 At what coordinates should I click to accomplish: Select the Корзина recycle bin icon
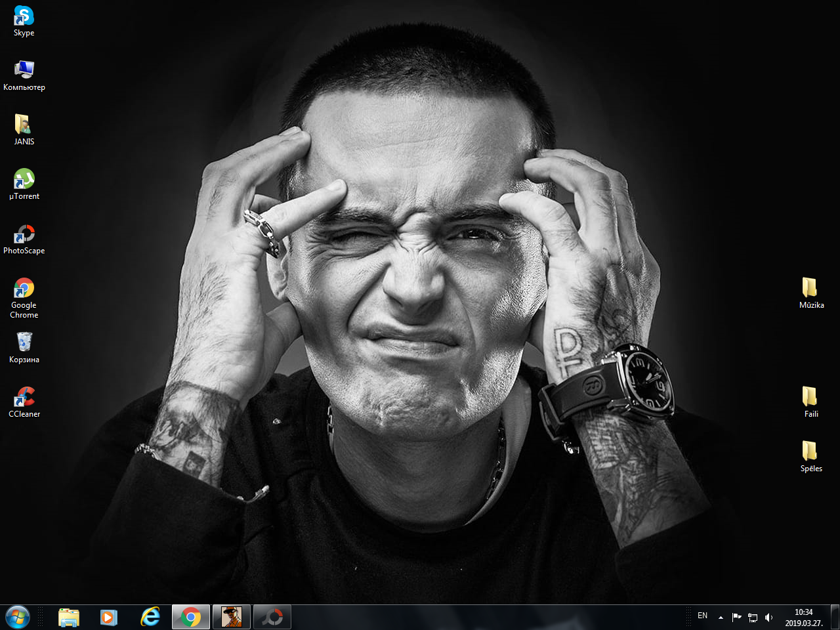24,348
